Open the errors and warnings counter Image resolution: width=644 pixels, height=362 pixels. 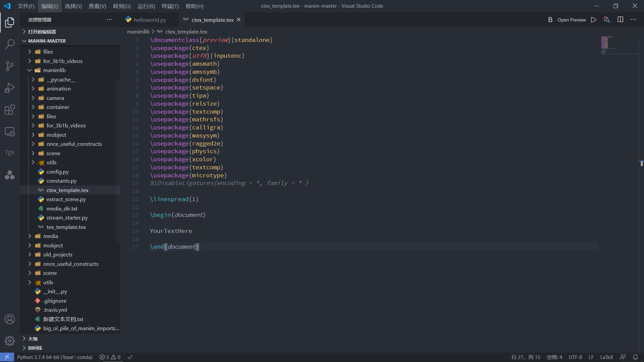(x=110, y=357)
